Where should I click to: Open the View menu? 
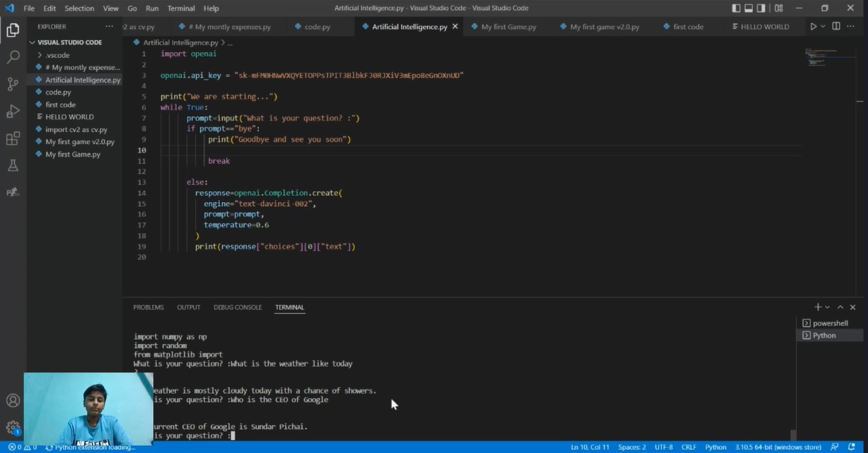pyautogui.click(x=111, y=8)
